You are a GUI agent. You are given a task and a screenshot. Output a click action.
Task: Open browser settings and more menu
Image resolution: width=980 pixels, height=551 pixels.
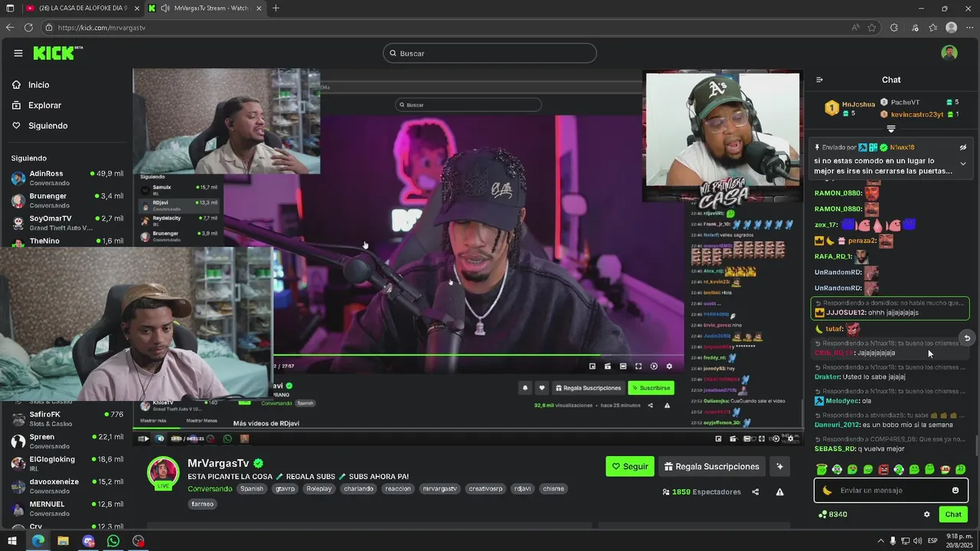[x=969, y=28]
